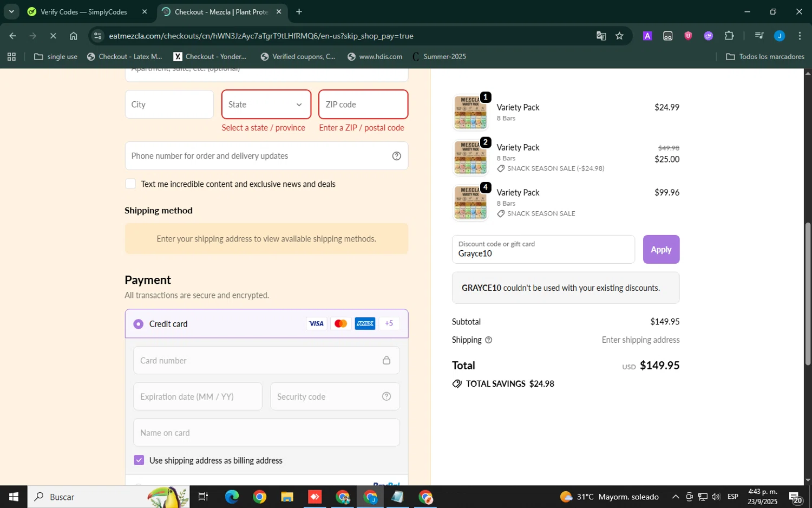
Task: Click the City field
Action: point(169,105)
